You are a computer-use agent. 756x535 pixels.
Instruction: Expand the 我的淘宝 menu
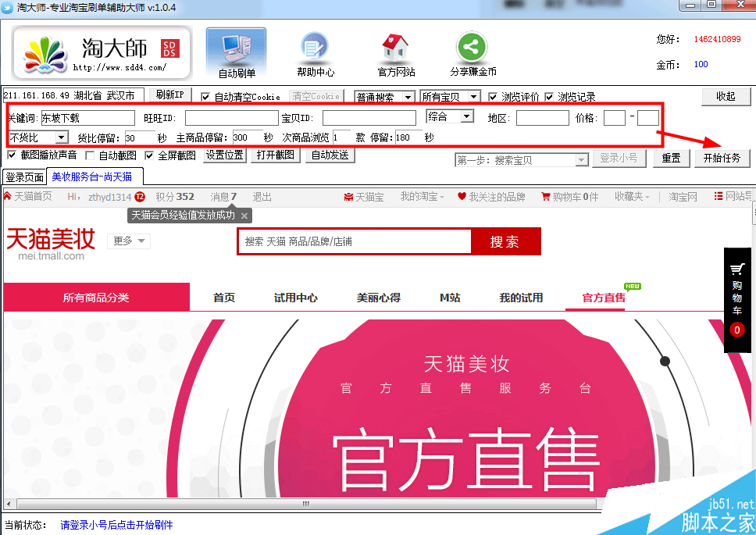423,197
